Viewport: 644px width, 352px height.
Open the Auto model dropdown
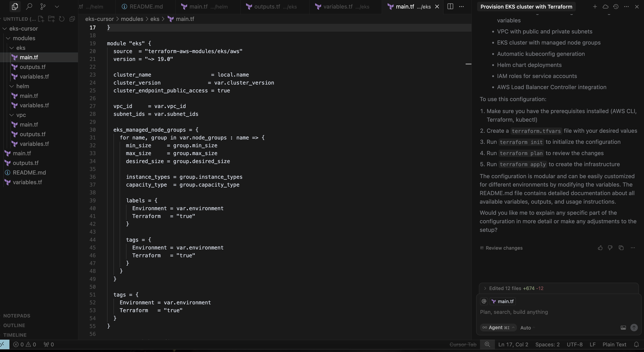(527, 328)
